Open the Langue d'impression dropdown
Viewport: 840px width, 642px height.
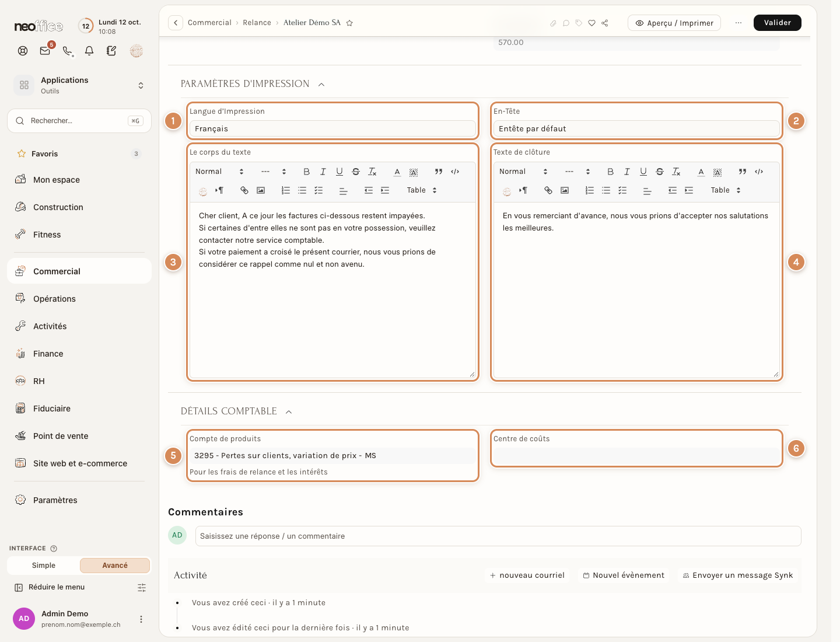332,129
